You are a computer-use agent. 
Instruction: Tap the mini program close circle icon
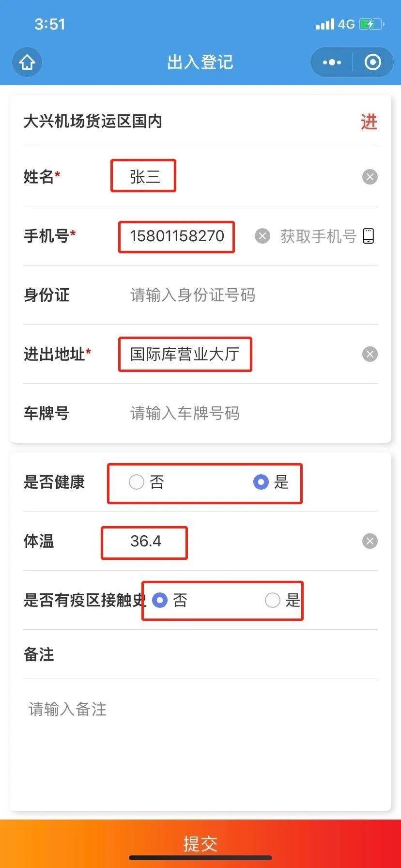[372, 62]
